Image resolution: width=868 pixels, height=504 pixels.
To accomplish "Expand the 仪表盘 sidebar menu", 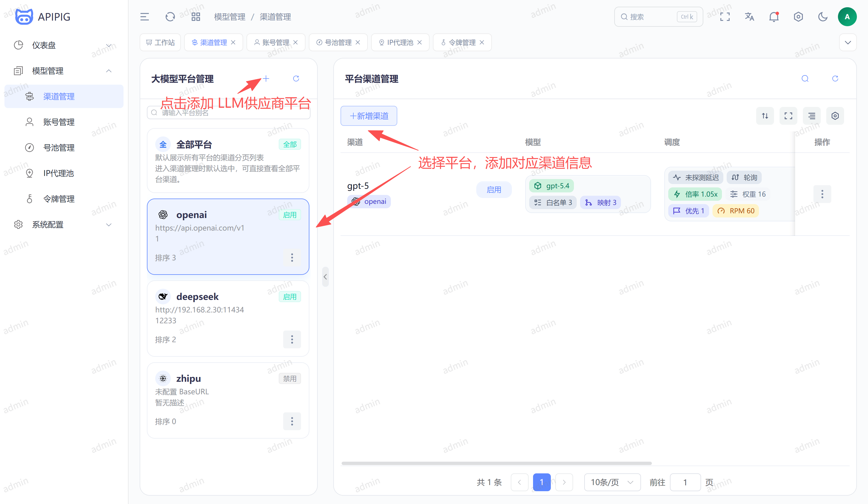I will (x=64, y=45).
